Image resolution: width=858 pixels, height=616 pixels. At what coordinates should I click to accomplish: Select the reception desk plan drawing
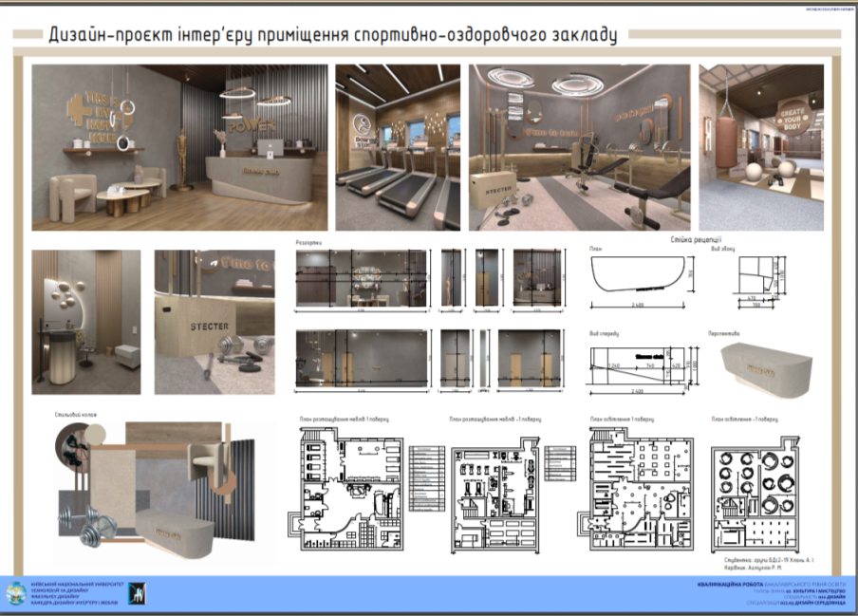(x=638, y=274)
